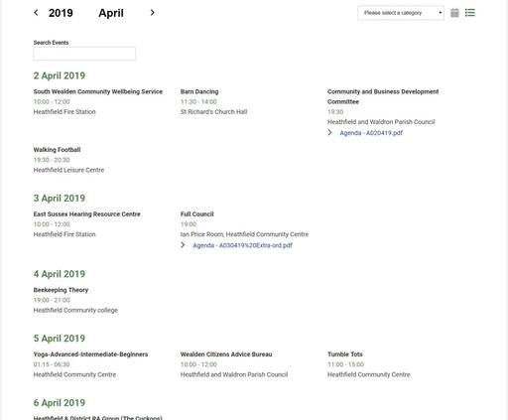Select the 4 April 2019 date heading
508x420 pixels.
[60, 274]
